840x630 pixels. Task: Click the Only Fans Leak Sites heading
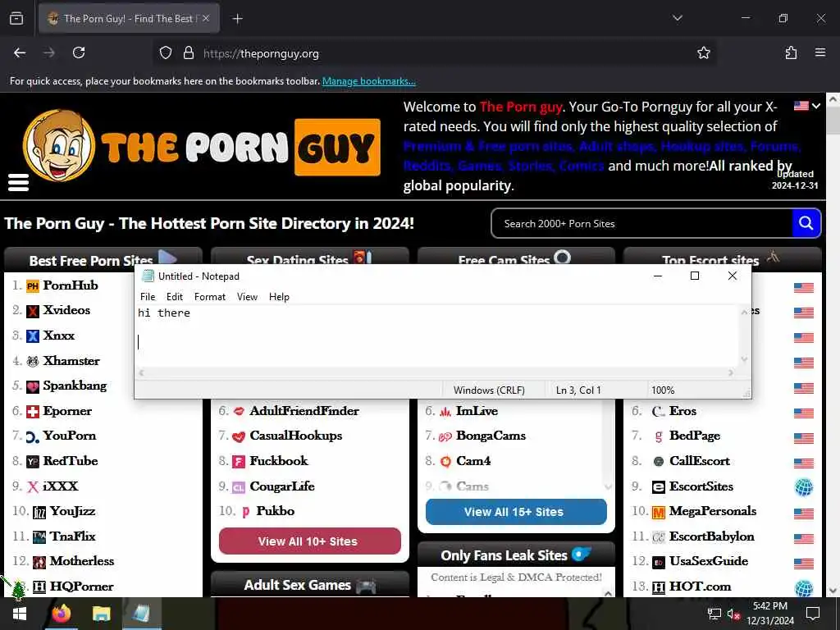(504, 555)
